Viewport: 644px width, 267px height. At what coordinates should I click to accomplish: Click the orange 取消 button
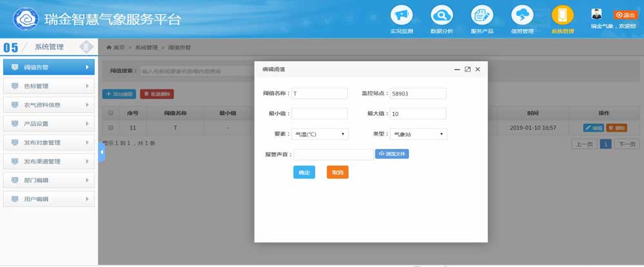point(337,173)
